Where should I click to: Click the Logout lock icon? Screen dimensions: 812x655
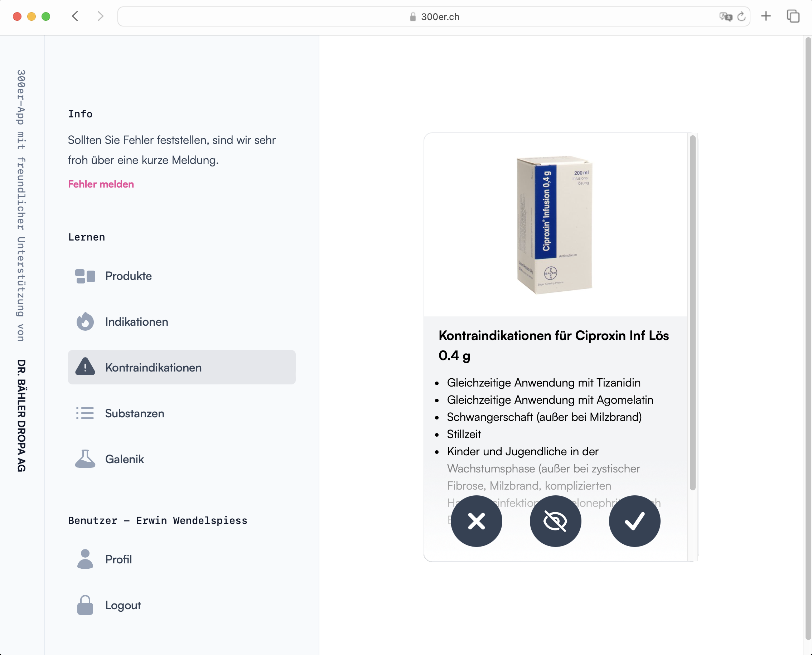(x=85, y=605)
